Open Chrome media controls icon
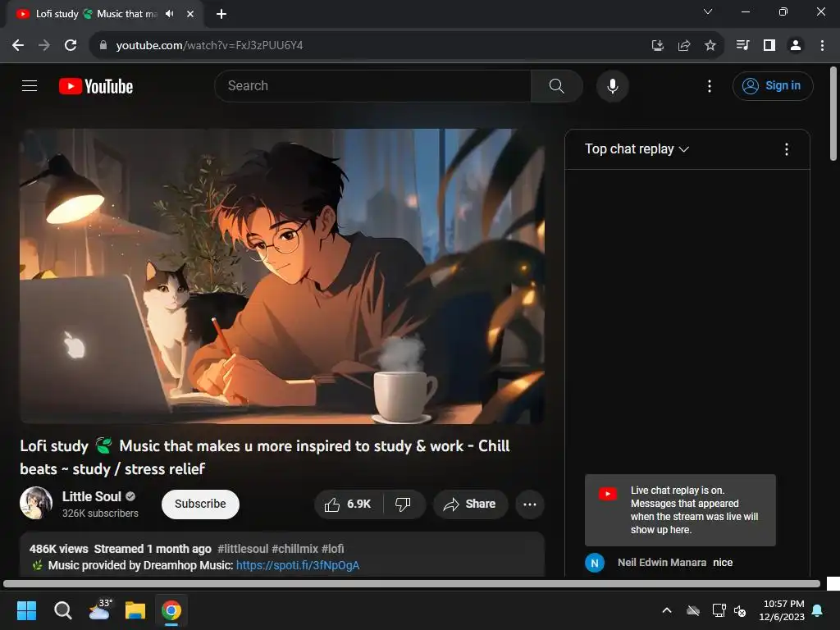The width and height of the screenshot is (840, 630). 742,45
